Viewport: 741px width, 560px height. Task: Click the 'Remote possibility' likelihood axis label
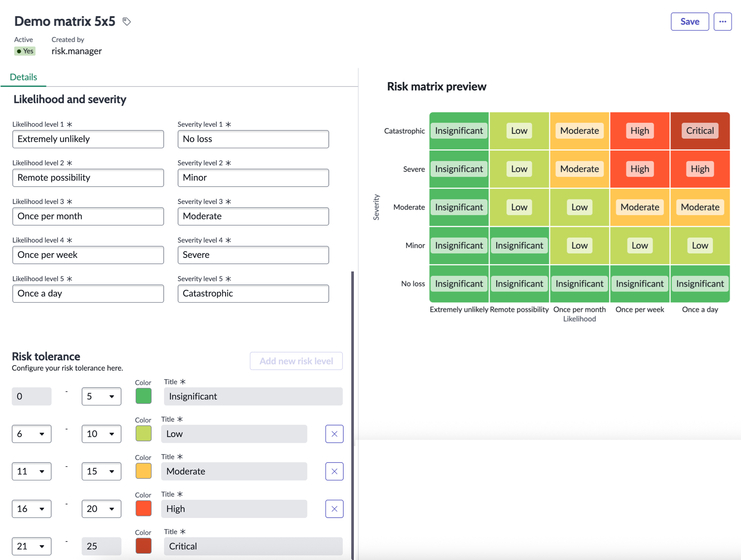pos(519,309)
